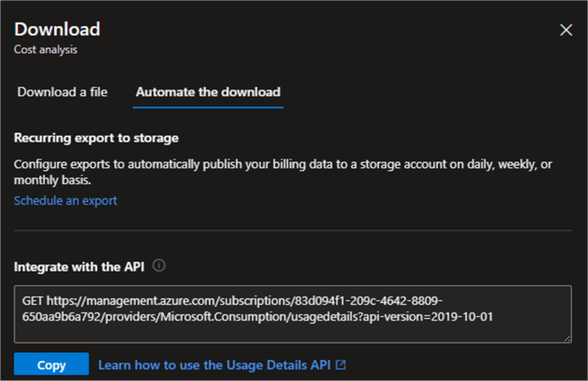
Task: Click blue underline beneath Automate the download
Action: tap(208, 107)
